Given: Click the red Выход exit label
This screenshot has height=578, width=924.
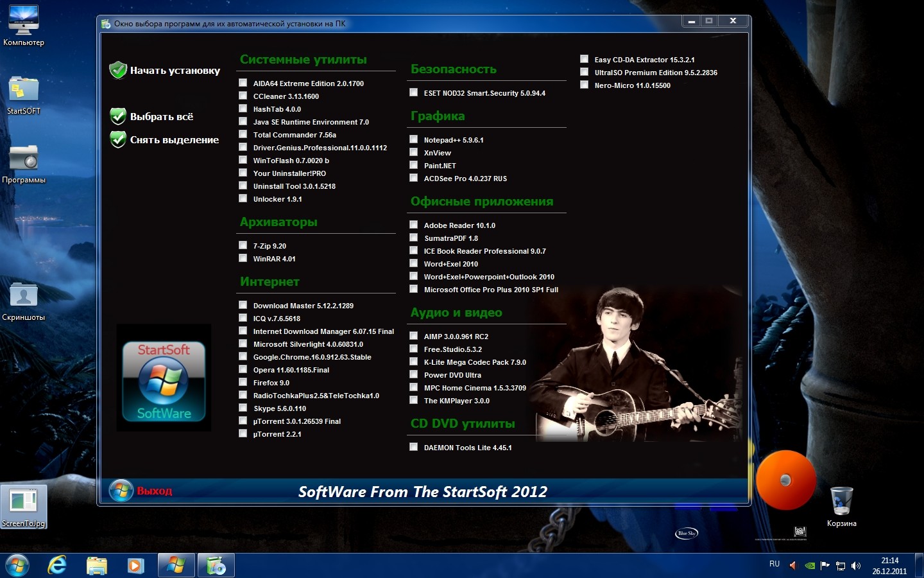Looking at the screenshot, I should coord(155,491).
